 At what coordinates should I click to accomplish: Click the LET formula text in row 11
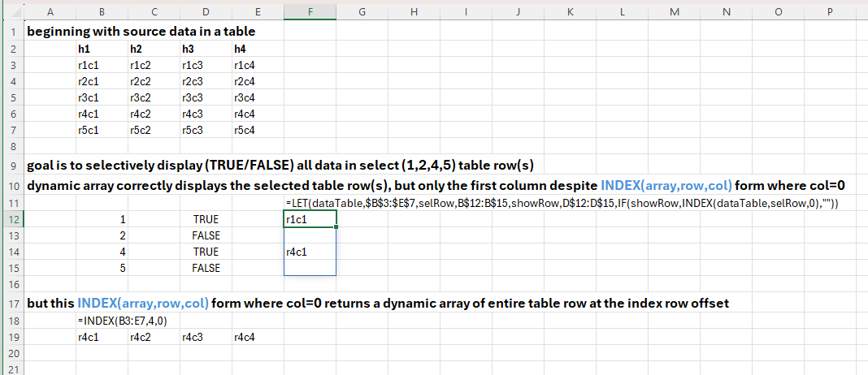pos(562,204)
